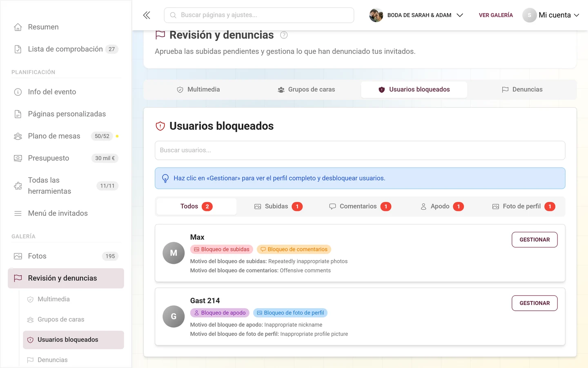Open Multimedia in the sidebar submenu
588x368 pixels.
click(x=73, y=299)
